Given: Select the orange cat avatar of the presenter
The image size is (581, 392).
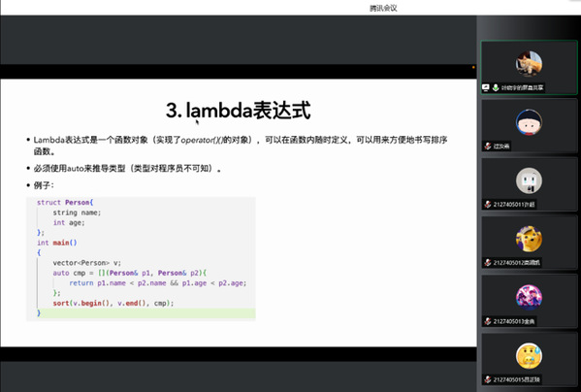Looking at the screenshot, I should coord(529,64).
